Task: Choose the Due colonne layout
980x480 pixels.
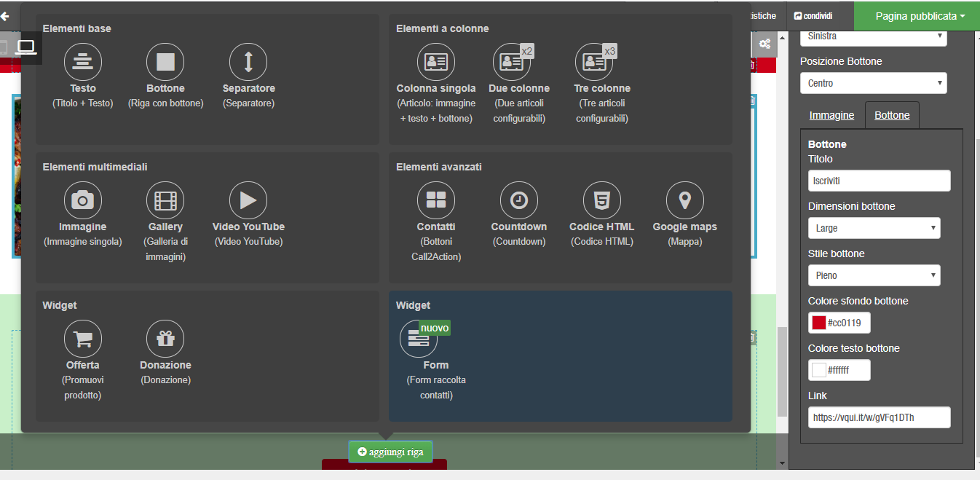Action: tap(518, 63)
